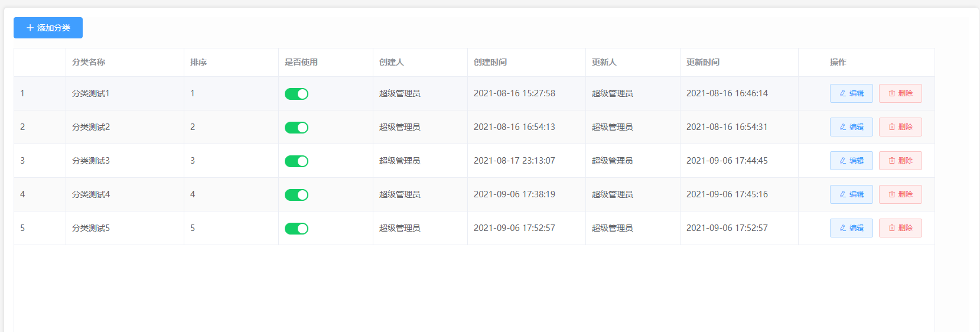Delete the 分类测试5 row
The image size is (980, 332).
pos(900,228)
